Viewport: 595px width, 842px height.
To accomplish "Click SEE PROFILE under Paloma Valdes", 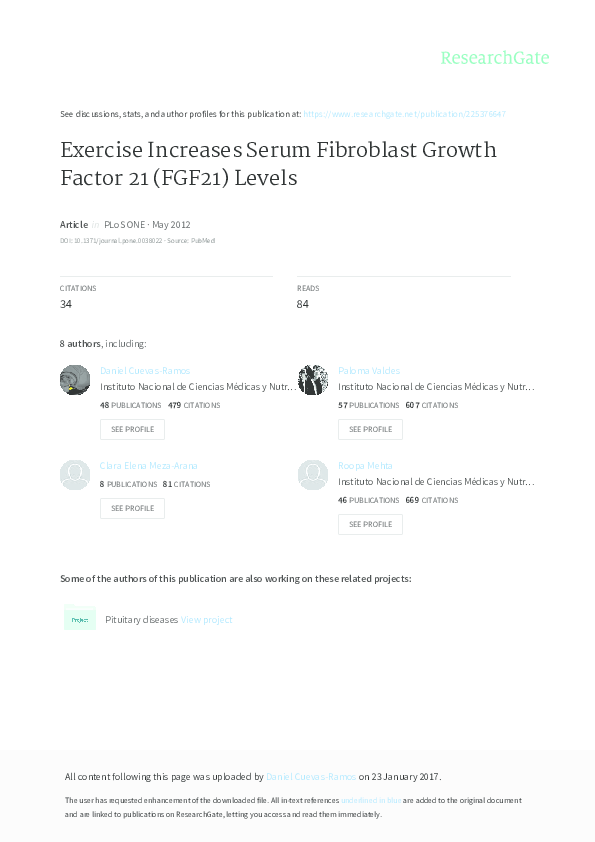I will coord(370,429).
